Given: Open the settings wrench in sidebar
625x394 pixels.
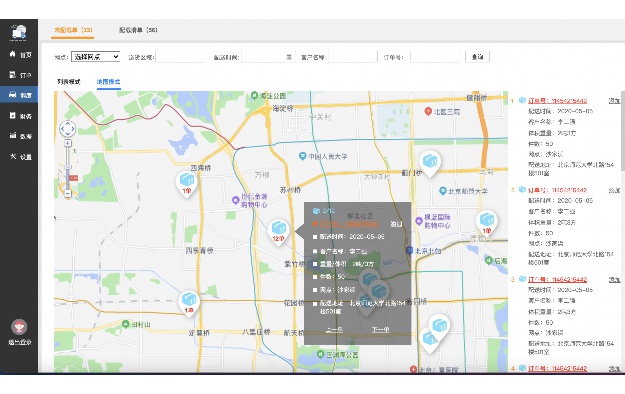Looking at the screenshot, I should point(13,156).
